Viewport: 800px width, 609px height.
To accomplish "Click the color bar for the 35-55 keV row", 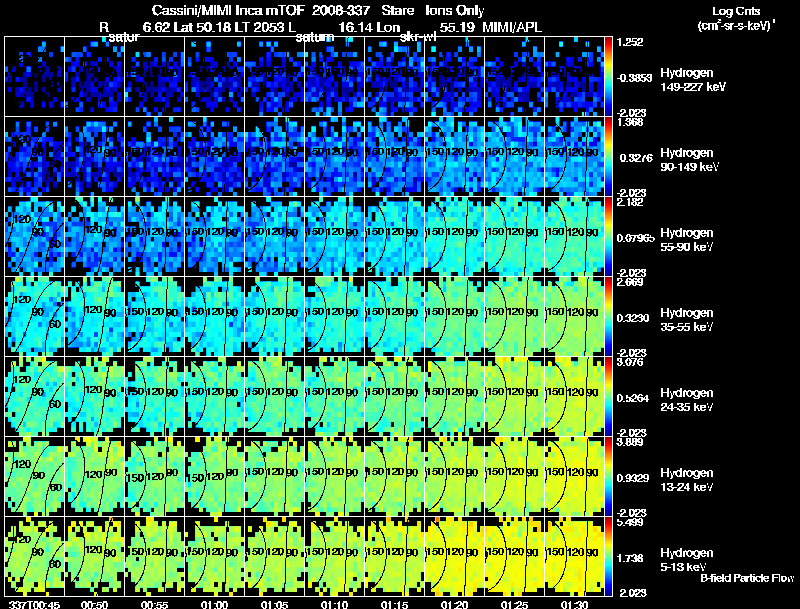I will pyautogui.click(x=608, y=316).
